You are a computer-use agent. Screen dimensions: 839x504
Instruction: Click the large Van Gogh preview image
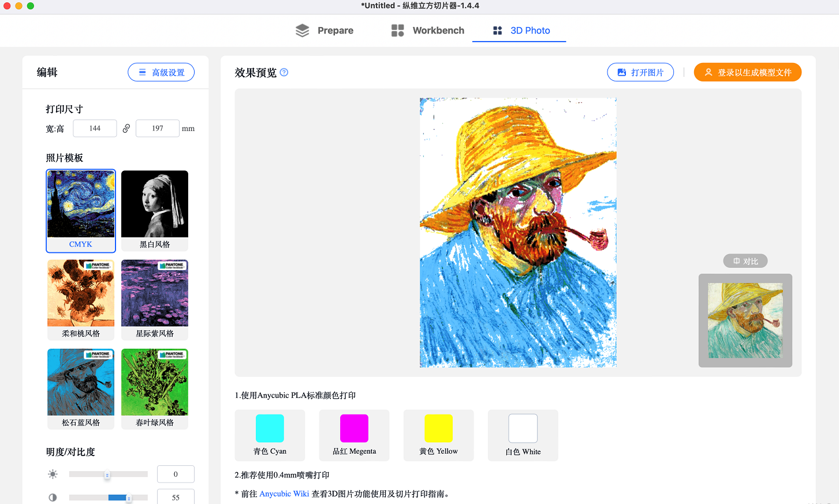click(518, 233)
